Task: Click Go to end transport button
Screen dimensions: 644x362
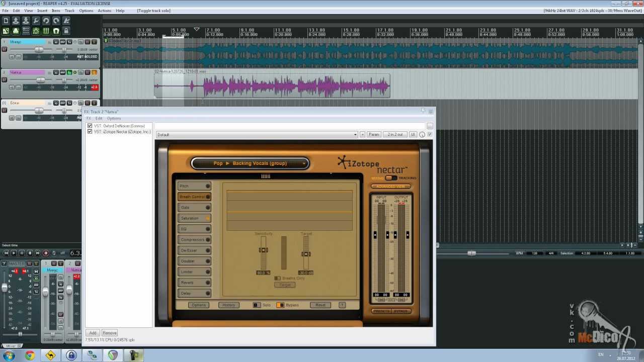Action: 38,253
